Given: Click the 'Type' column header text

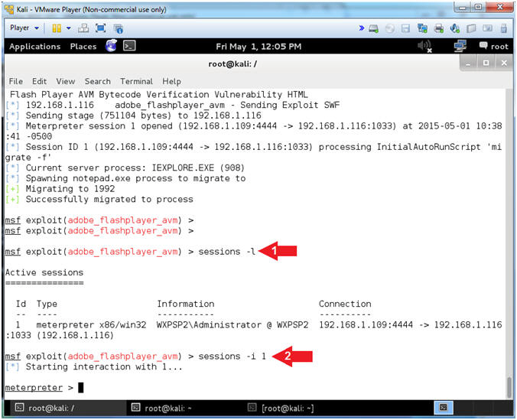Looking at the screenshot, I should tap(47, 304).
